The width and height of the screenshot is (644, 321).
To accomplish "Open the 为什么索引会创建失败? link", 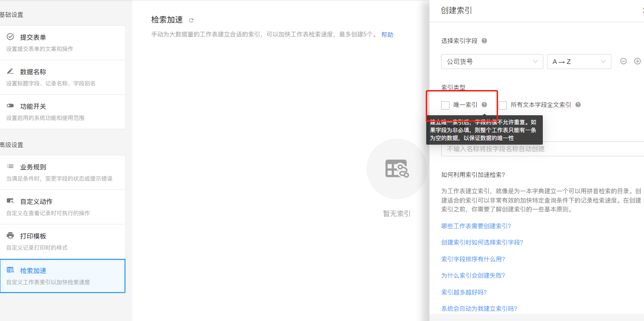I will (473, 276).
